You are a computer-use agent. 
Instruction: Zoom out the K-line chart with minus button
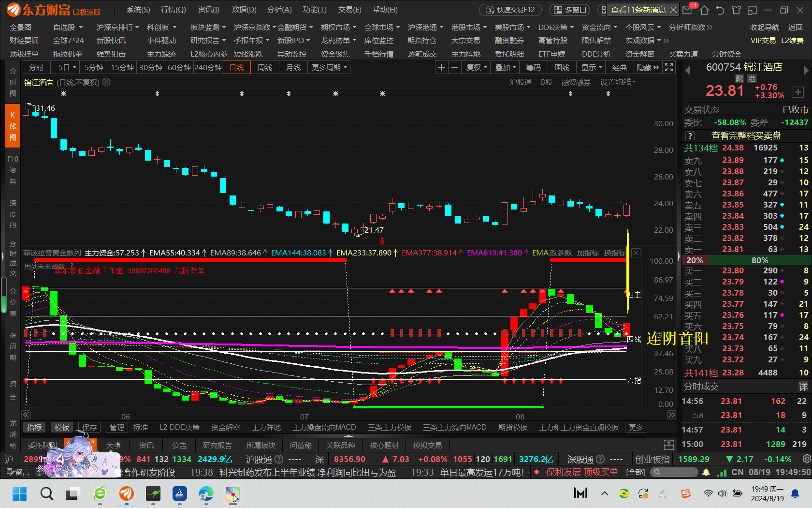pyautogui.click(x=454, y=68)
